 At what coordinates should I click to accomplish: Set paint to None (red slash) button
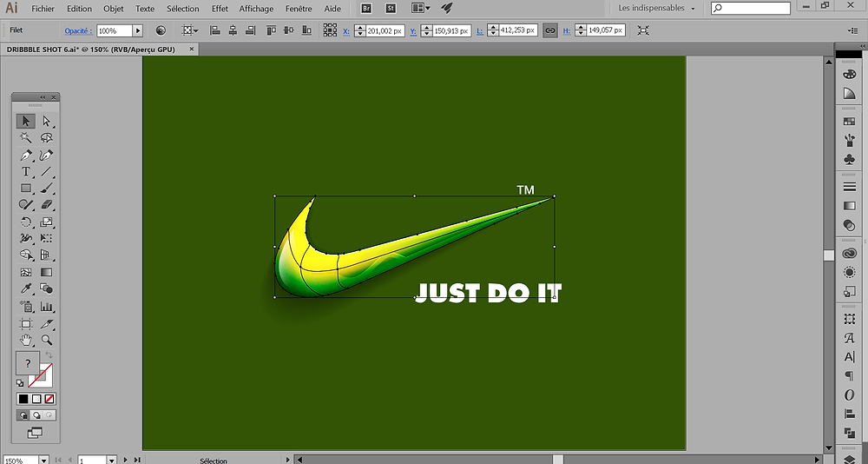point(49,399)
